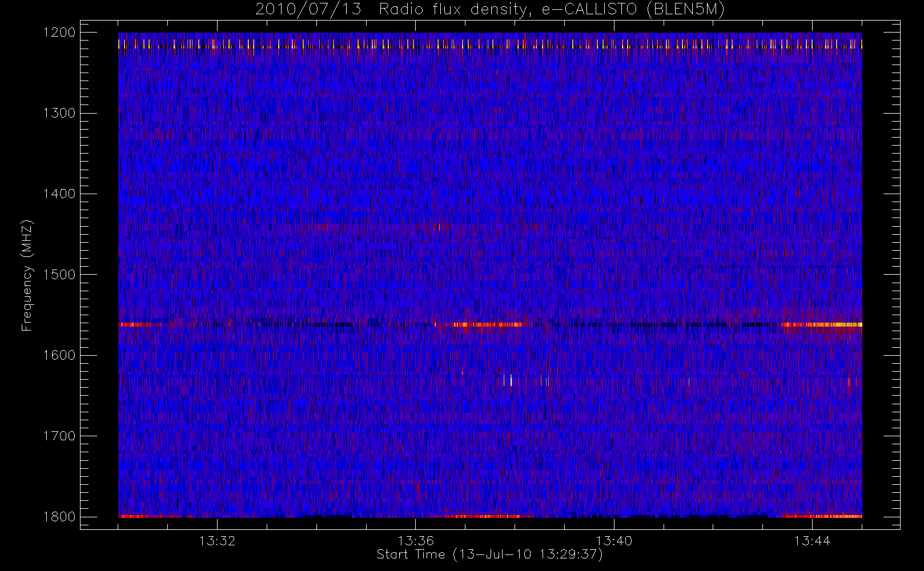Click the 1500 frequency tick label

pyautogui.click(x=59, y=275)
